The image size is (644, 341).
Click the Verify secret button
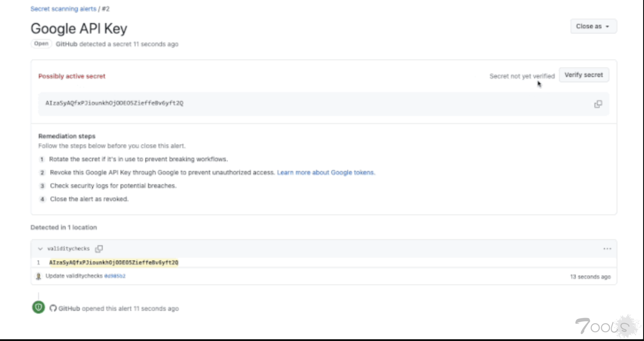point(584,75)
